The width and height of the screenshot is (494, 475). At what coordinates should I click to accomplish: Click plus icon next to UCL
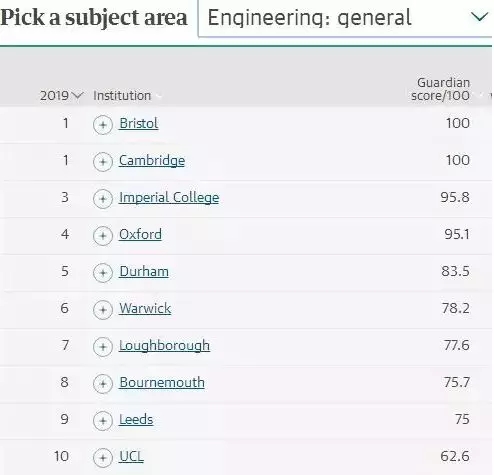click(x=103, y=458)
